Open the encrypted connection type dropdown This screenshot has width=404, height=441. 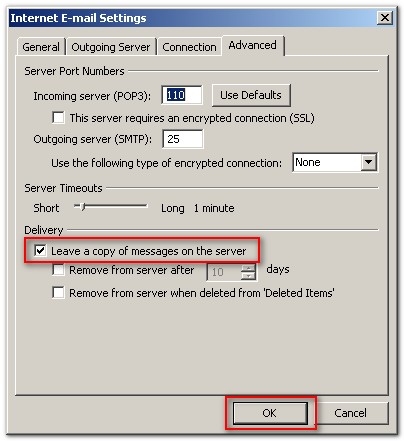point(335,162)
